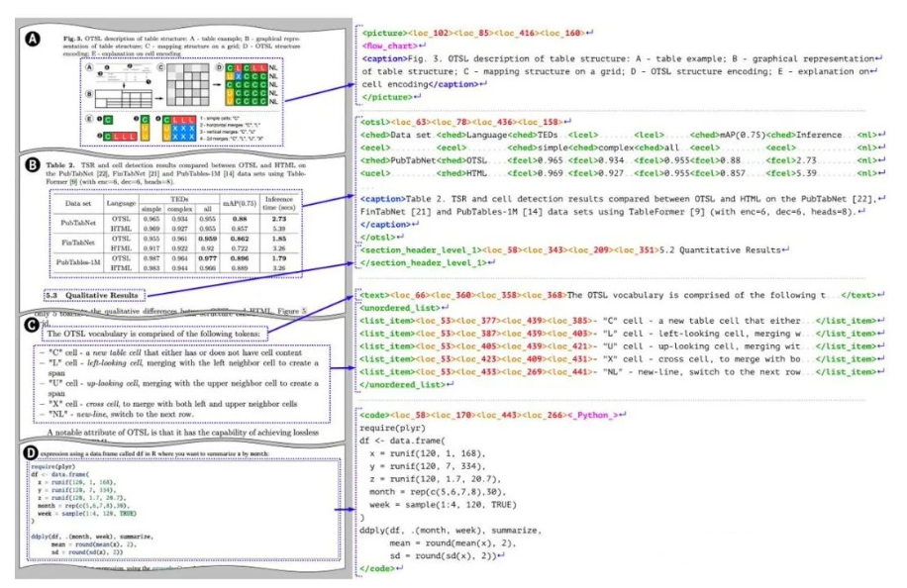Screen dimensions: 907x588
Task: Select the <flow_chart> tag line
Action: [x=390, y=47]
